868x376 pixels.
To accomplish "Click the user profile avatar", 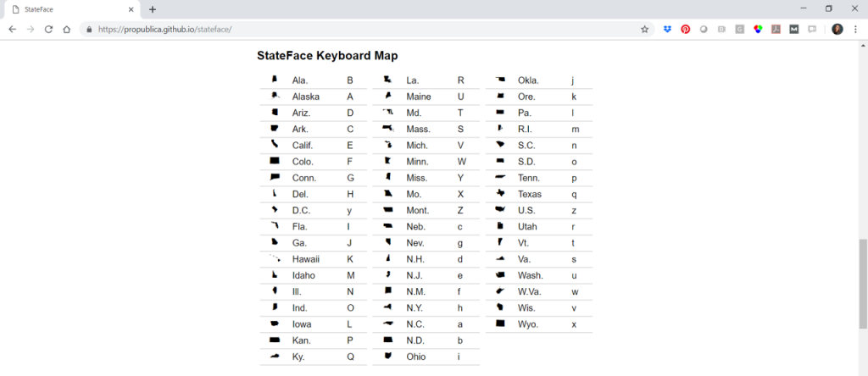I will pos(837,30).
